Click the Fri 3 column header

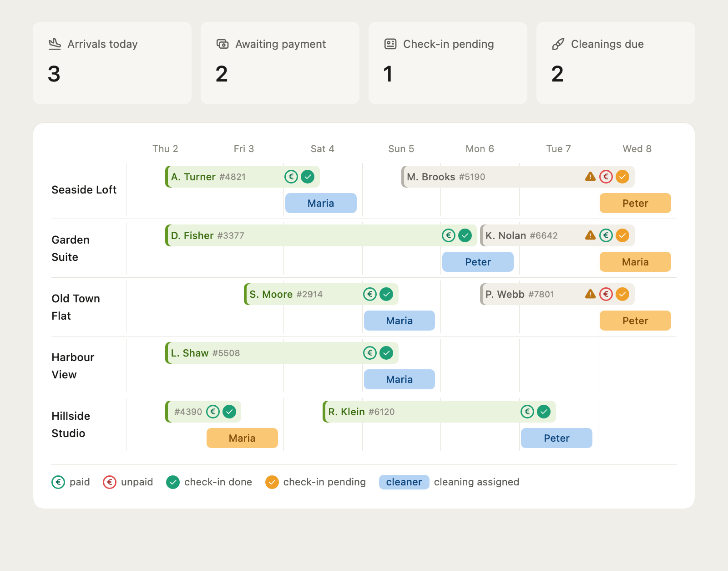click(244, 149)
